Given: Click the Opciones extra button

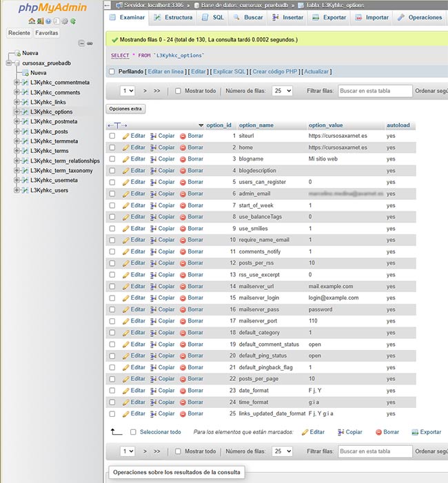Looking at the screenshot, I should (x=125, y=109).
